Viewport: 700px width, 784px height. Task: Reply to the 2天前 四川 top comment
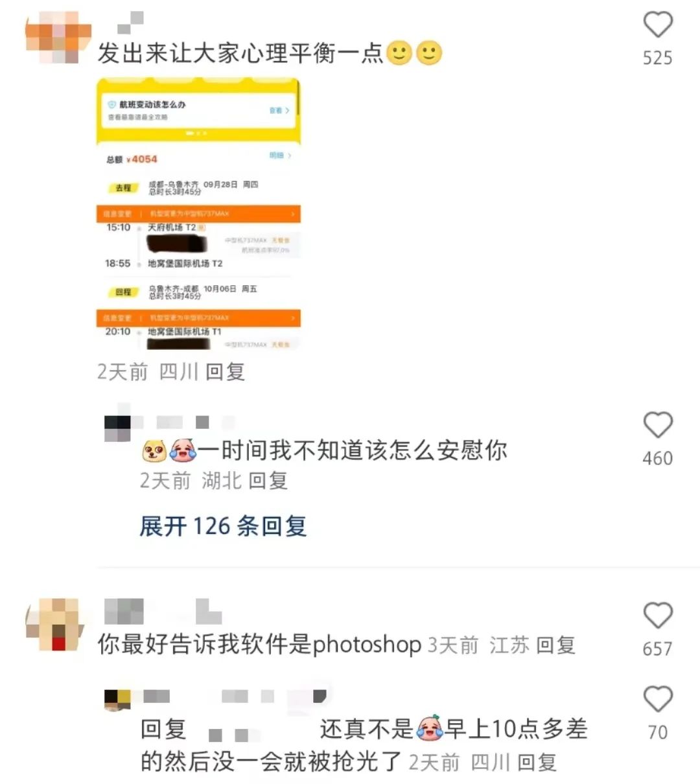click(225, 372)
